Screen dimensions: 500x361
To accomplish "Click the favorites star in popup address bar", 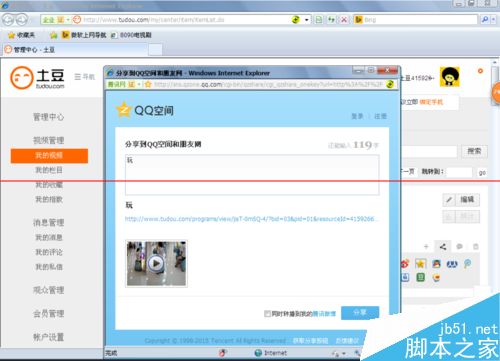I will coord(148,84).
